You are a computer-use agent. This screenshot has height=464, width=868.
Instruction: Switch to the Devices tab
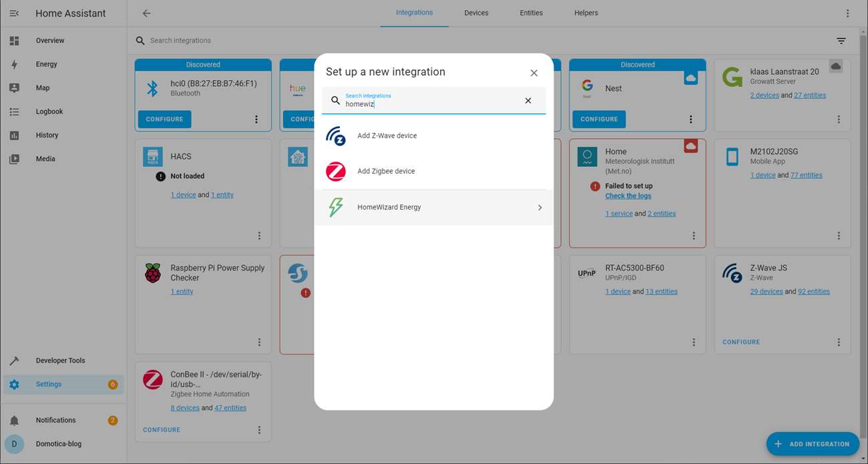click(x=476, y=13)
